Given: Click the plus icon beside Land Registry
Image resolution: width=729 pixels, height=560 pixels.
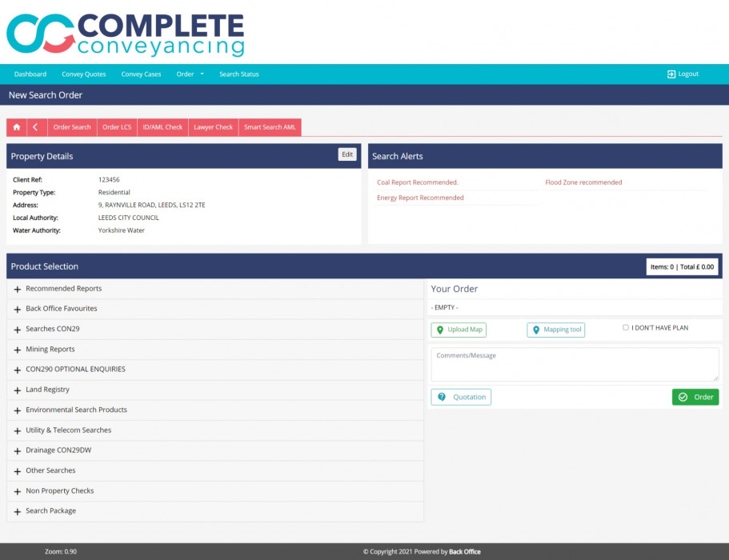Looking at the screenshot, I should 18,390.
